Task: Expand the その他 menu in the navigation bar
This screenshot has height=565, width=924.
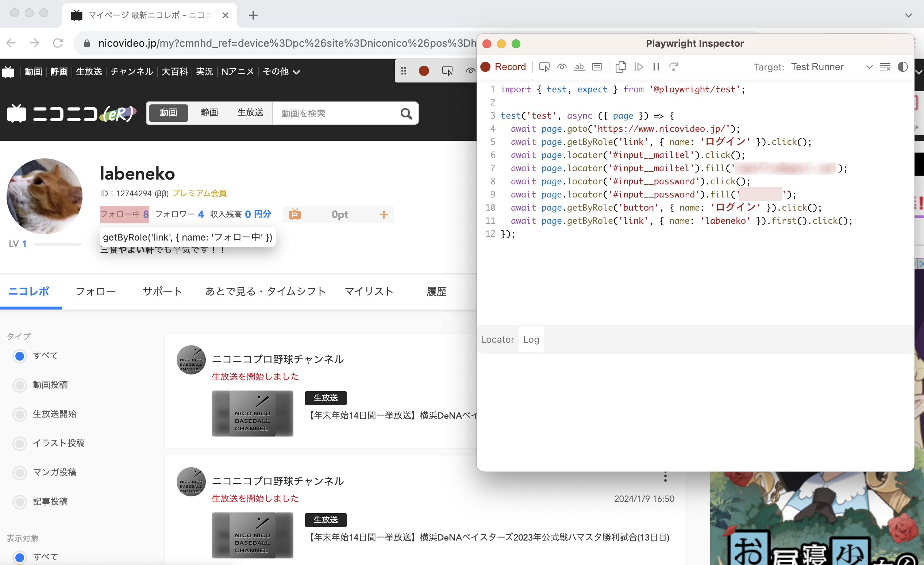Action: coord(281,71)
